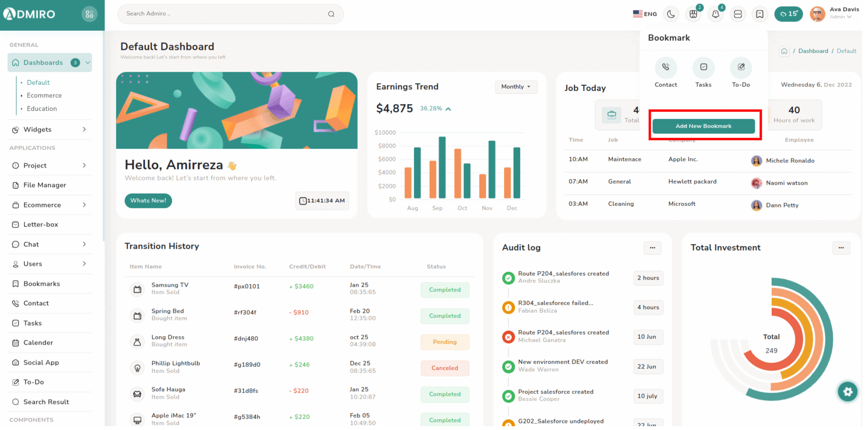Viewport: 868px width, 430px height.
Task: Open the shopping cart icon in header
Action: [x=693, y=14]
